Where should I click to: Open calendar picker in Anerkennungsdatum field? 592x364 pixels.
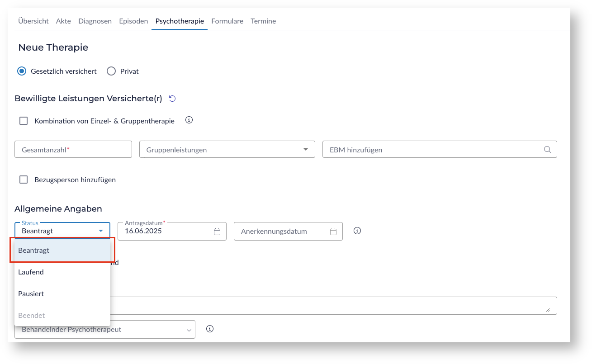click(x=333, y=232)
